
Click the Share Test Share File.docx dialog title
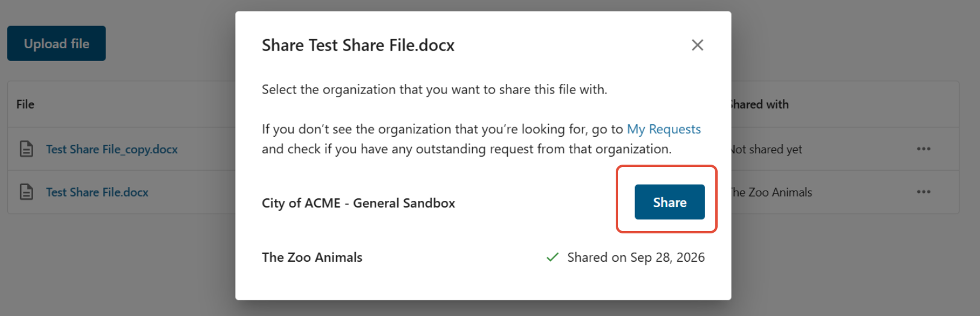pyautogui.click(x=358, y=45)
